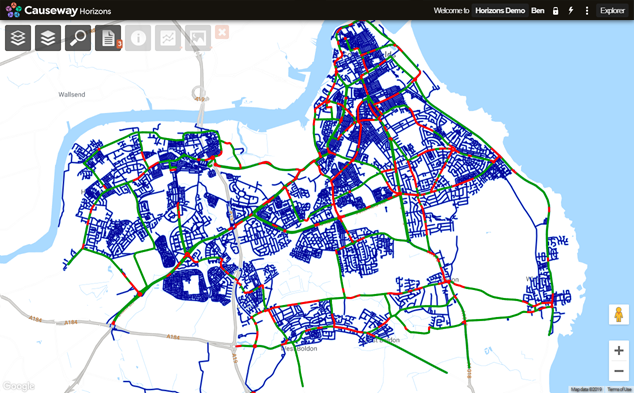Click the Street View pegman icon
The width and height of the screenshot is (634, 393).
pyautogui.click(x=619, y=315)
